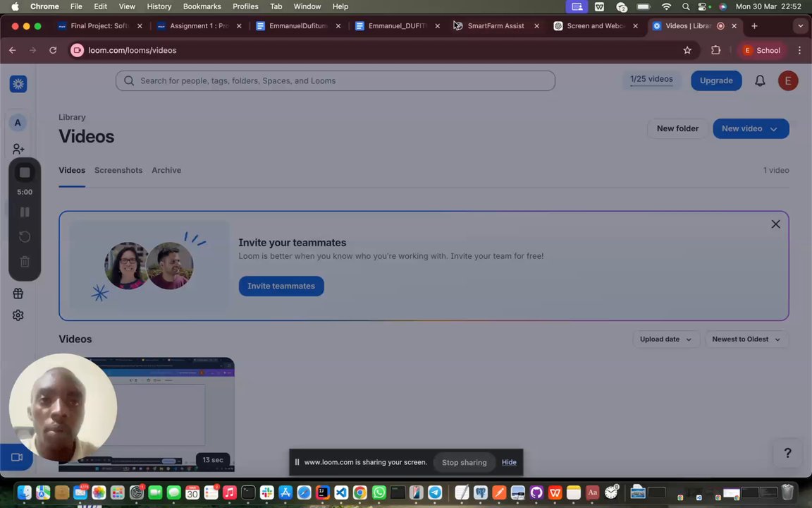This screenshot has width=812, height=508.
Task: Pause the ongoing Loom recording
Action: pos(25,212)
